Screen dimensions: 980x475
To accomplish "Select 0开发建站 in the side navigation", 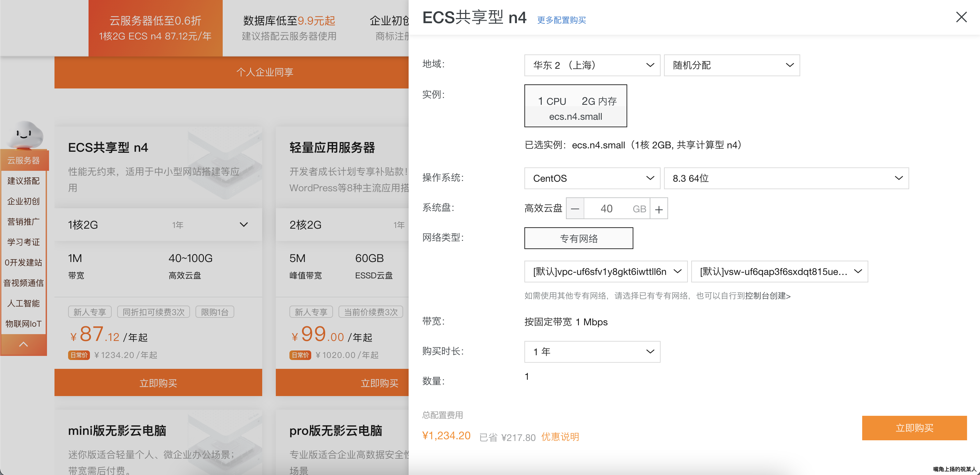I will tap(23, 263).
